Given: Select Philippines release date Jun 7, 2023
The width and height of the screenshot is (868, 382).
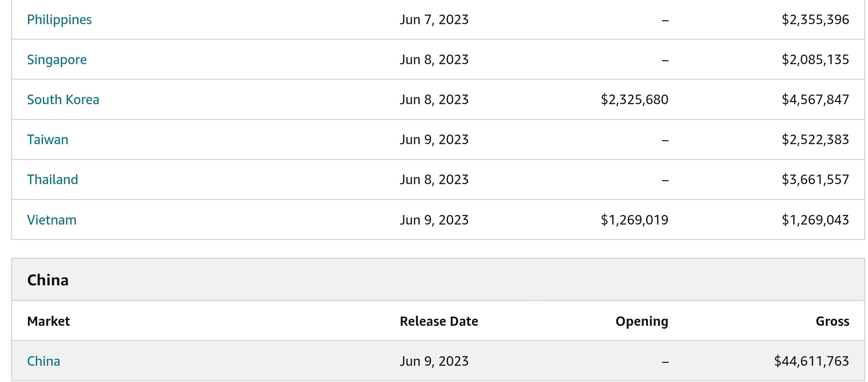Looking at the screenshot, I should coord(434,20).
